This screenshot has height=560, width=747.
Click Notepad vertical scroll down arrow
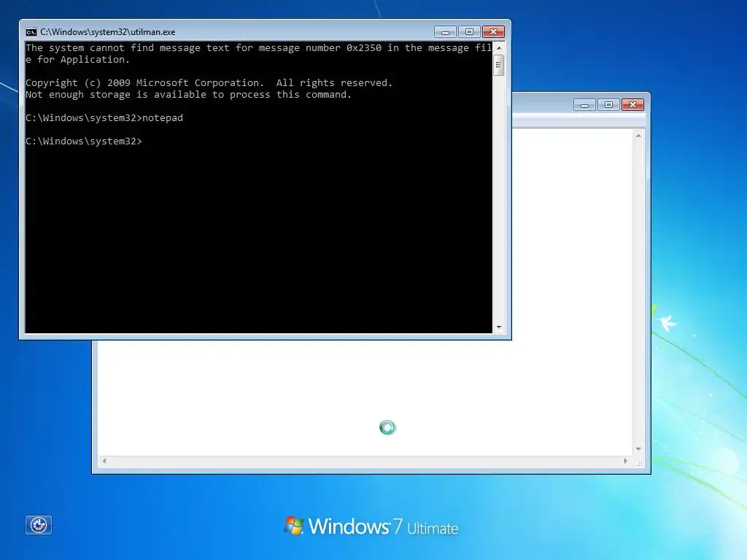[638, 449]
